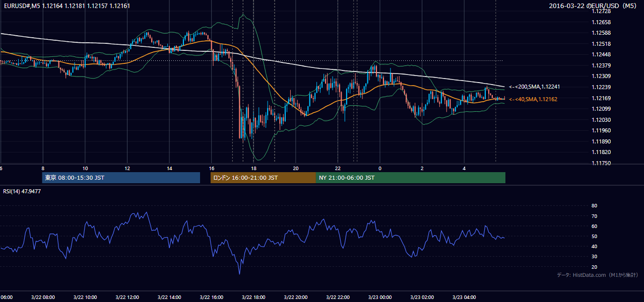Select the 3/22 16:00 date label

212,297
